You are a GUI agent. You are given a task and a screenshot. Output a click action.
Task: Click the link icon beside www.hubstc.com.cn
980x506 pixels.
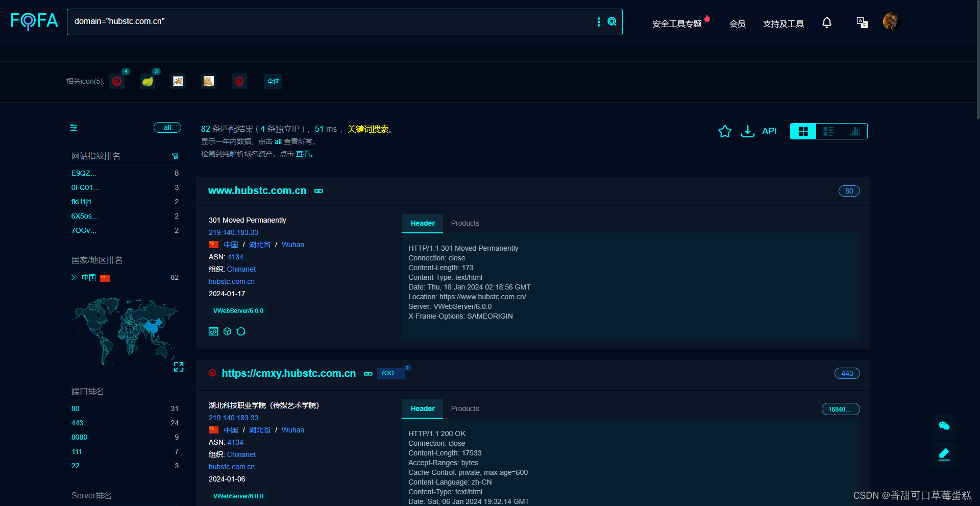[x=318, y=191]
